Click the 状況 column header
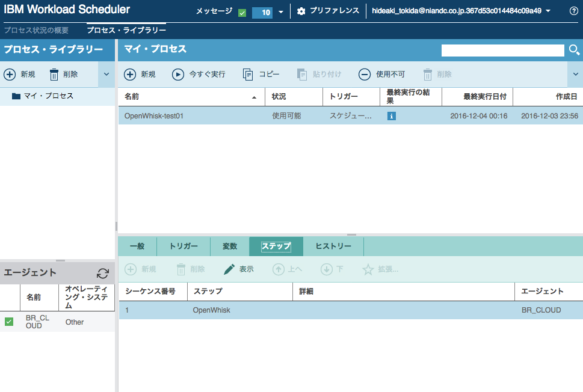 279,97
